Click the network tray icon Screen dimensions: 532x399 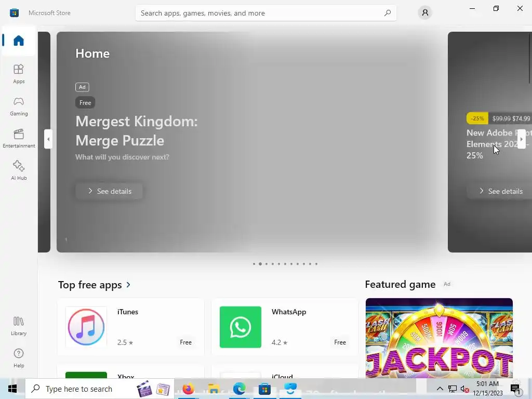452,389
